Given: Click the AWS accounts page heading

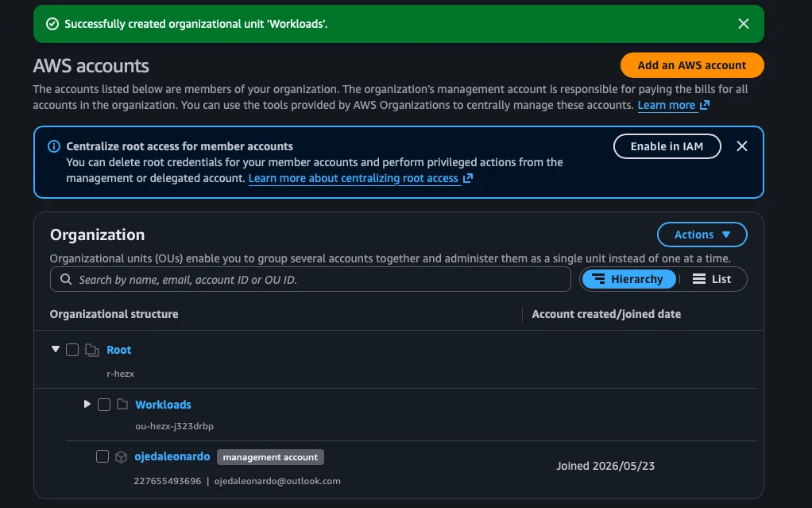Looking at the screenshot, I should point(91,66).
